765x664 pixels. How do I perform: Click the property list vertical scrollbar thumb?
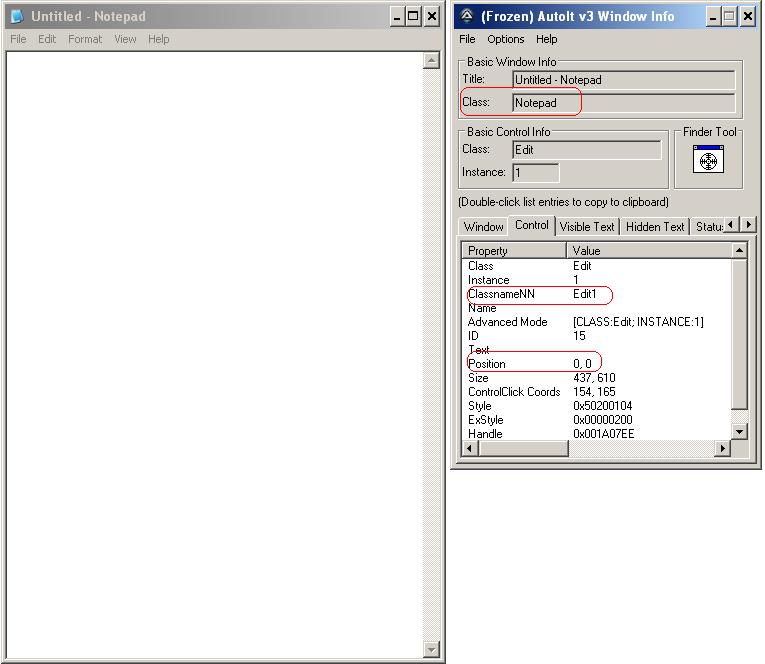(x=740, y=335)
